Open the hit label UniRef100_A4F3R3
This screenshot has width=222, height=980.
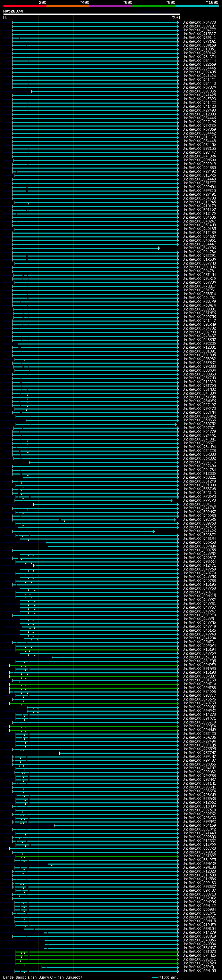[x=199, y=99]
